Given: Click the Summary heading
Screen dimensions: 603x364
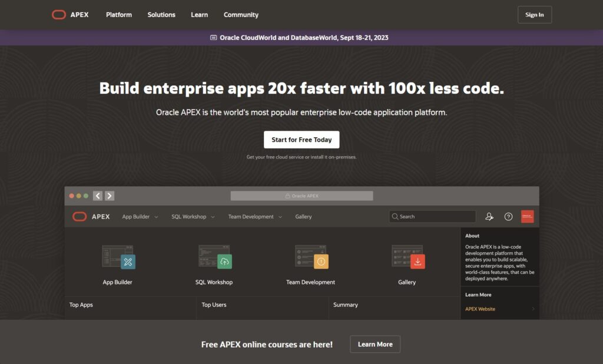Looking at the screenshot, I should click(x=345, y=305).
